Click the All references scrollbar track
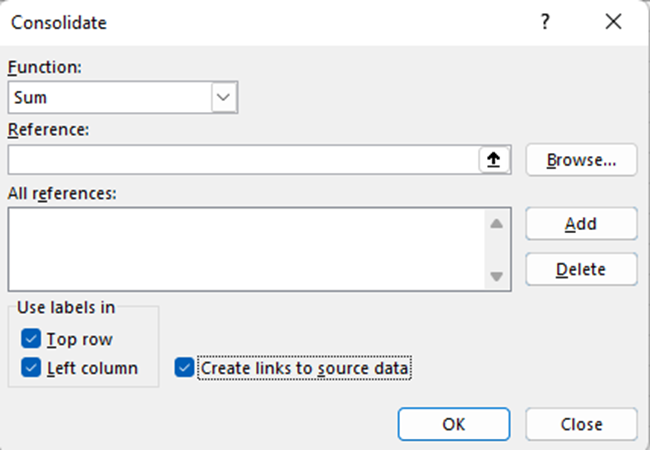The width and height of the screenshot is (650, 450). click(496, 250)
